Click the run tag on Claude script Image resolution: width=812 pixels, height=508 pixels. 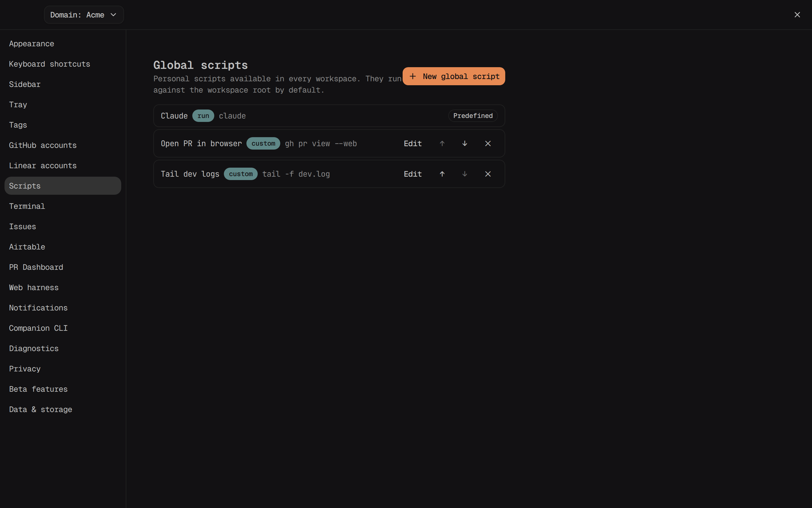click(x=203, y=116)
